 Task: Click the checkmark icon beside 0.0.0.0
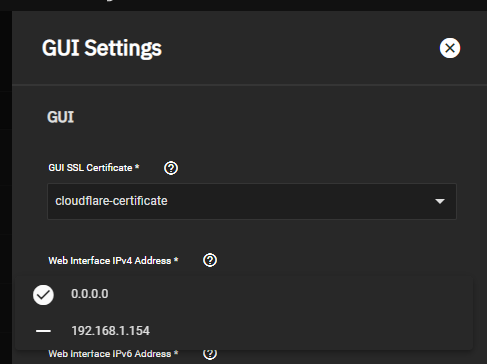coord(43,295)
